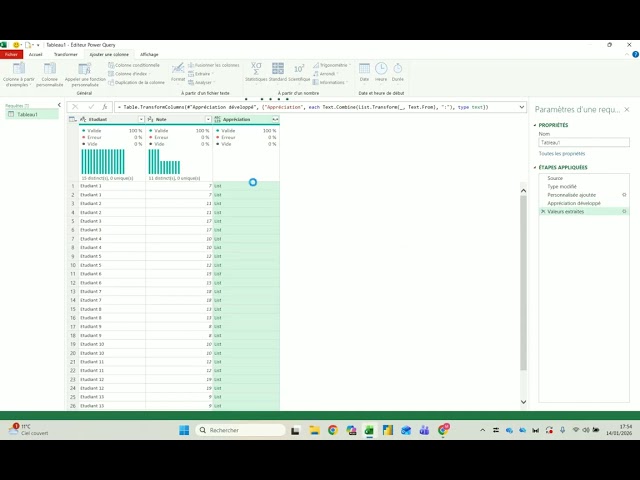Open the help question mark icon

(x=636, y=54)
